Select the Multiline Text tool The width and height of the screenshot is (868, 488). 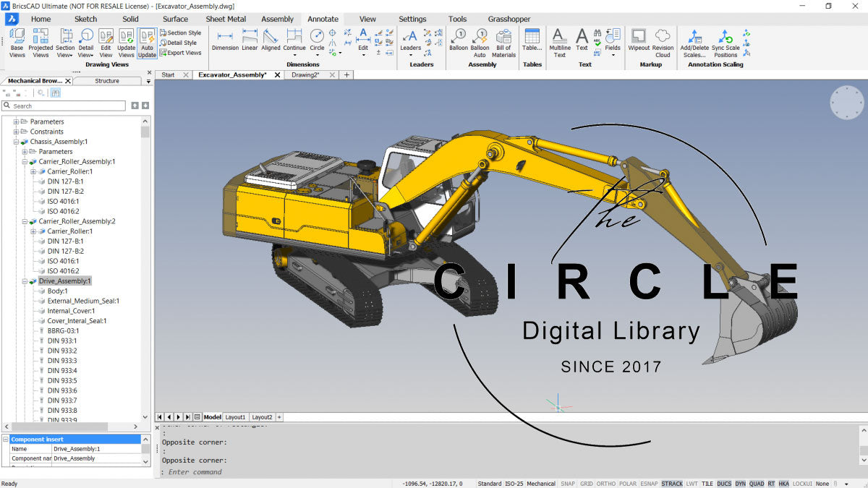click(560, 43)
